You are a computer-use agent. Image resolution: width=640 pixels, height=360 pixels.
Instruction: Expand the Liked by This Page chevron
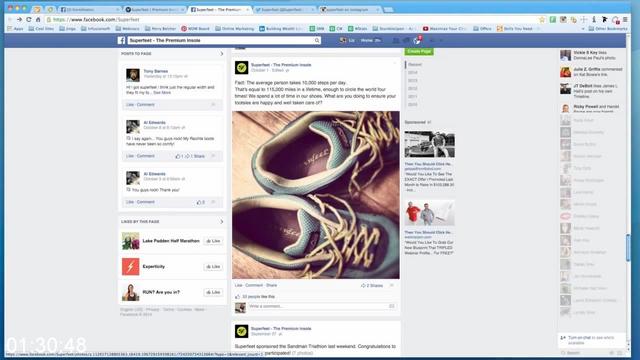point(222,222)
